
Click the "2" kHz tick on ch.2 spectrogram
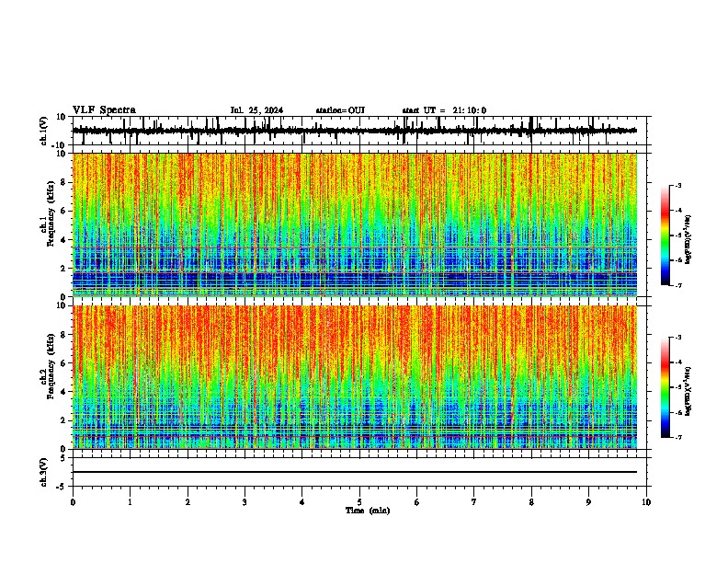click(x=64, y=420)
